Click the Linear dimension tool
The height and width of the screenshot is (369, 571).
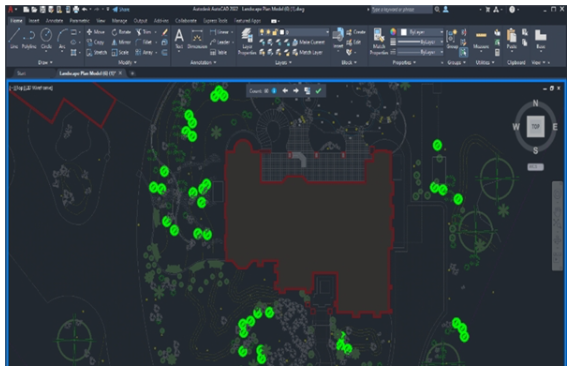pyautogui.click(x=219, y=32)
